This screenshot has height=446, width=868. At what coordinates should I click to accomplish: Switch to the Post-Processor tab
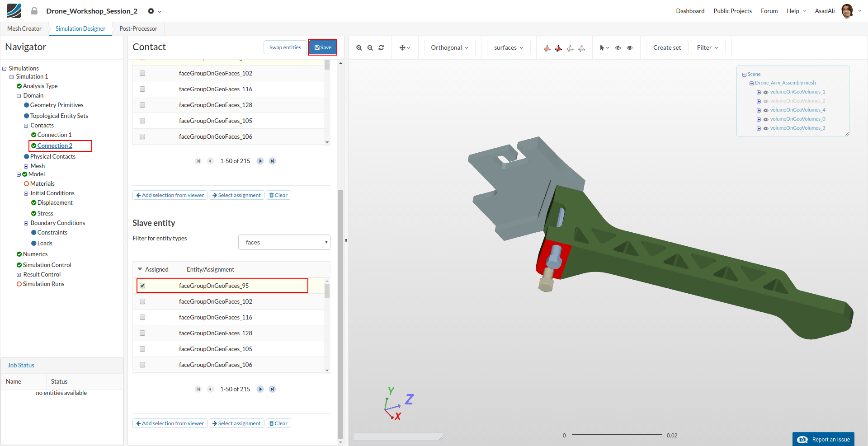(138, 28)
